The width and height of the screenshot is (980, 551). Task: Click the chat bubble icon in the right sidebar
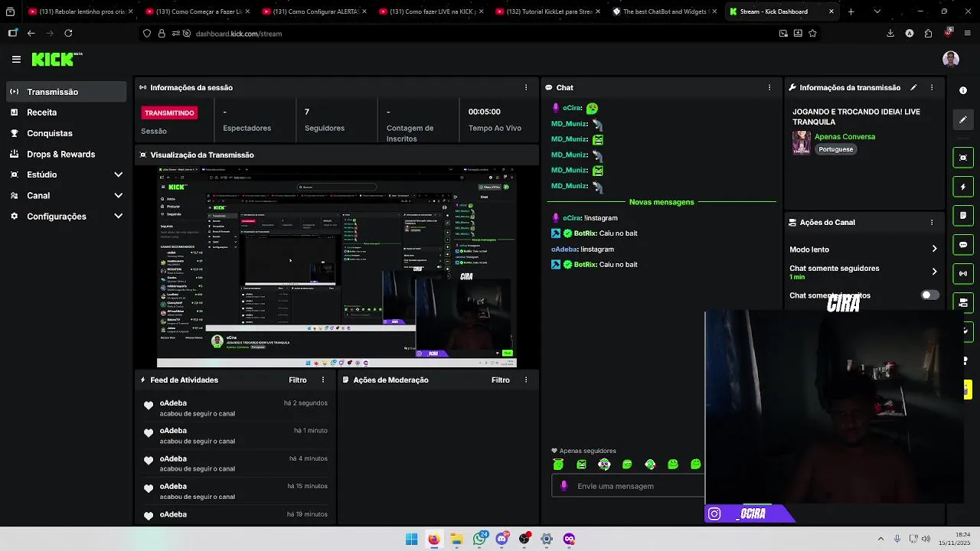[963, 245]
